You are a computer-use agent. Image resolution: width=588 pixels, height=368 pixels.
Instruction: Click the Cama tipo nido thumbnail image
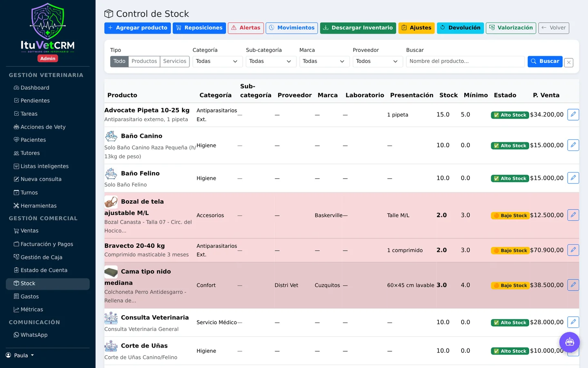(x=111, y=272)
